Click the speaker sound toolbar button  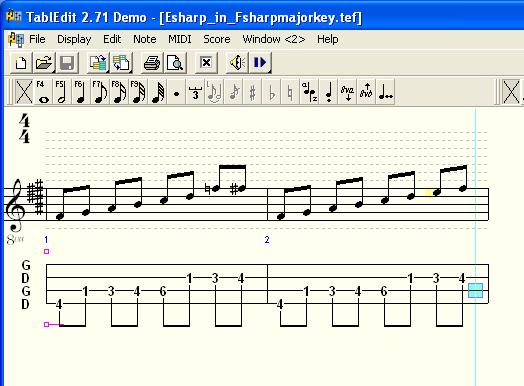pyautogui.click(x=237, y=62)
